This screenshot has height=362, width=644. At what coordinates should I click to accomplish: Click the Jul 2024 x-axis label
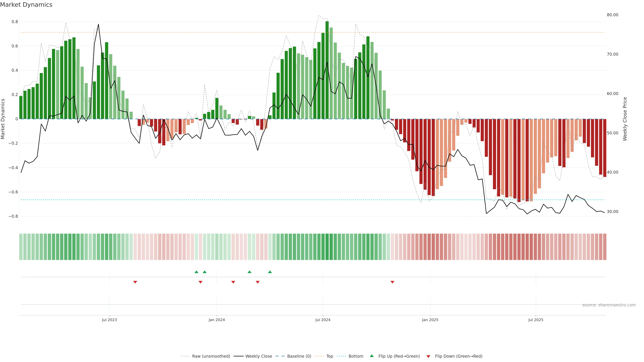[323, 320]
